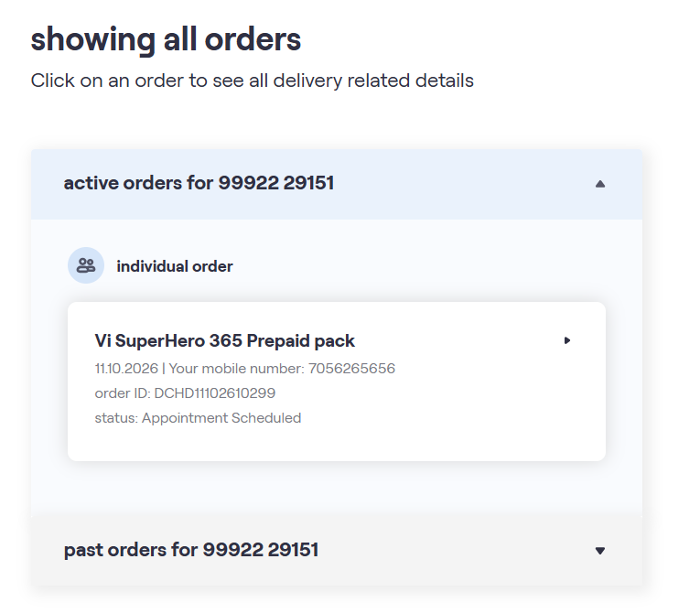700x613 pixels.
Task: Click the 11.10.2026 order date
Action: pyautogui.click(x=126, y=369)
